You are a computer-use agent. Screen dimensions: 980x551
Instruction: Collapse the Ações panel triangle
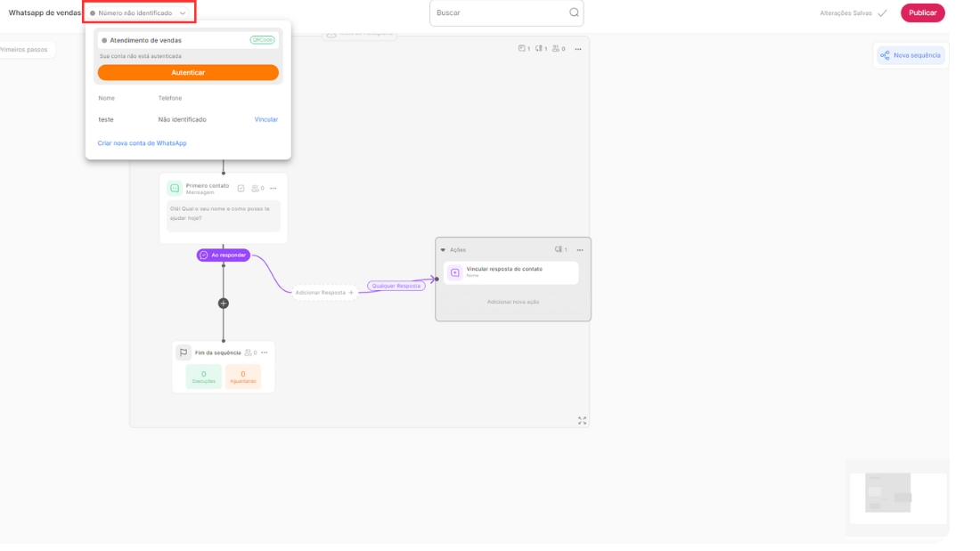pyautogui.click(x=443, y=250)
